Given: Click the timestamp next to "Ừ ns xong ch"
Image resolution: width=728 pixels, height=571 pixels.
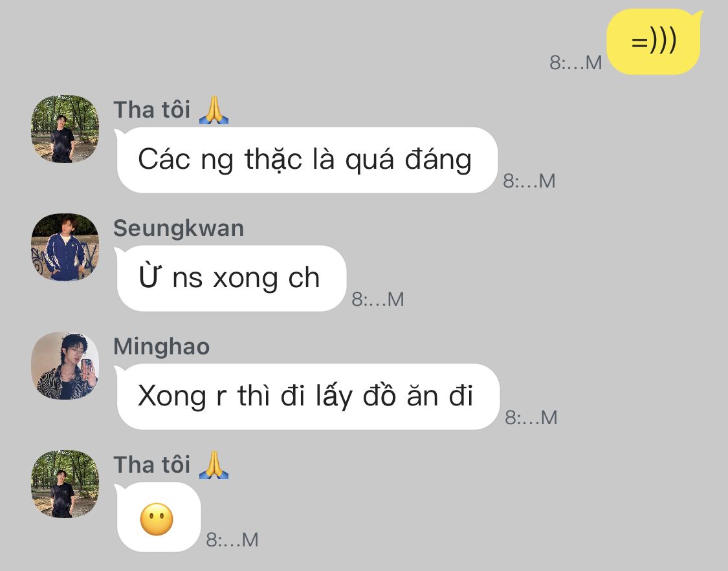Looking at the screenshot, I should [377, 299].
